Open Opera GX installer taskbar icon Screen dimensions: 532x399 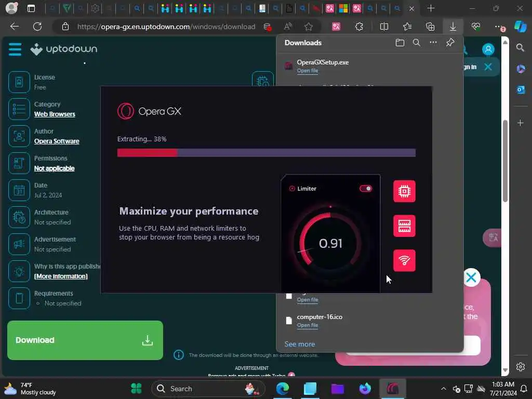pos(393,389)
